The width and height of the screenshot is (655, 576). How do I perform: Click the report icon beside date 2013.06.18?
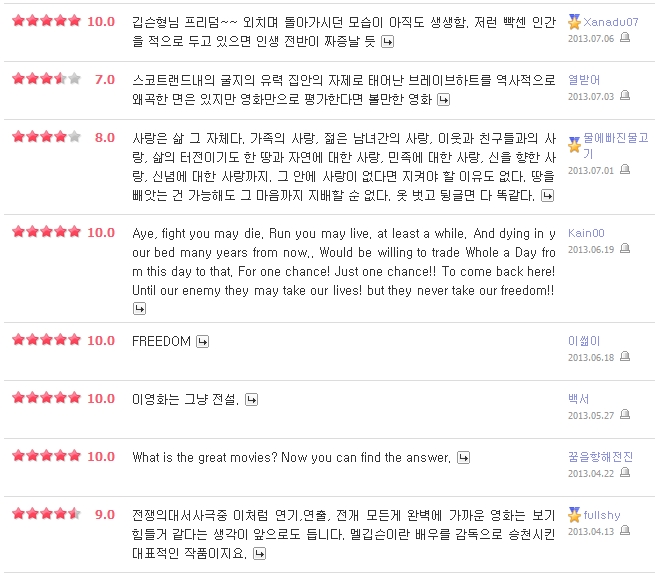tap(625, 358)
